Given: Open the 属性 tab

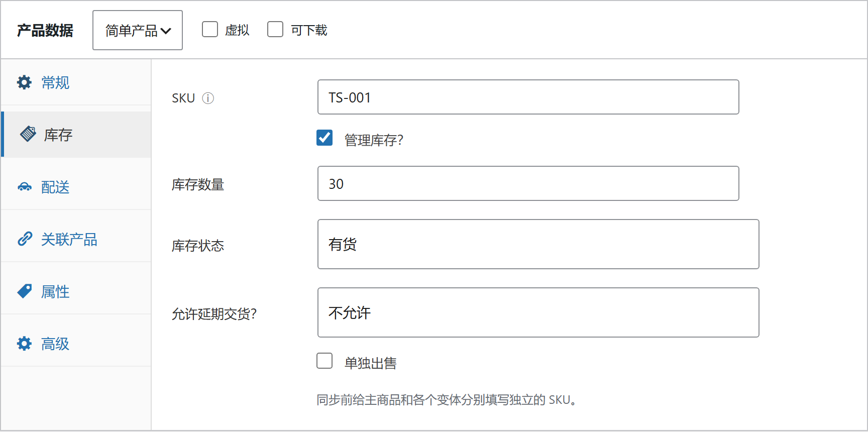Looking at the screenshot, I should (x=76, y=291).
